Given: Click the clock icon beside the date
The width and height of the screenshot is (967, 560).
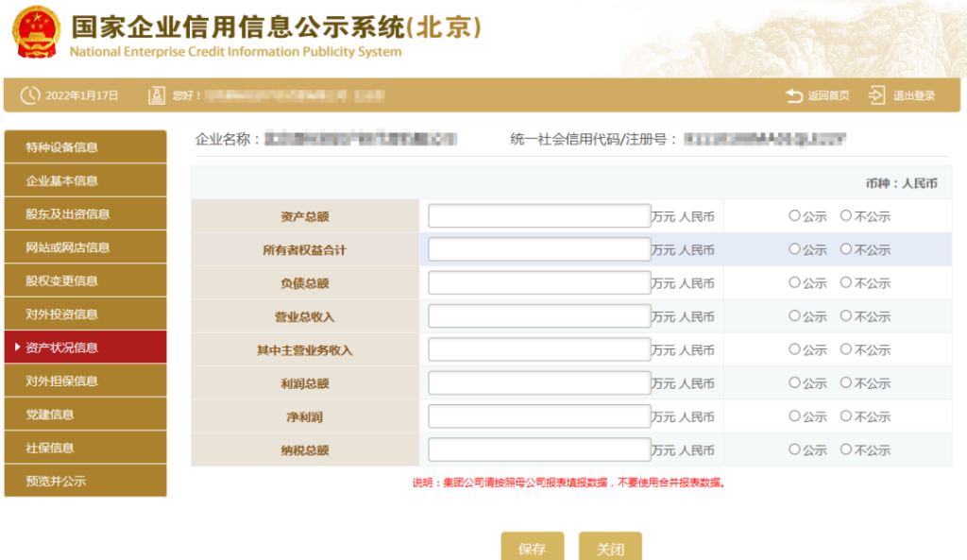Looking at the screenshot, I should pos(27,94).
